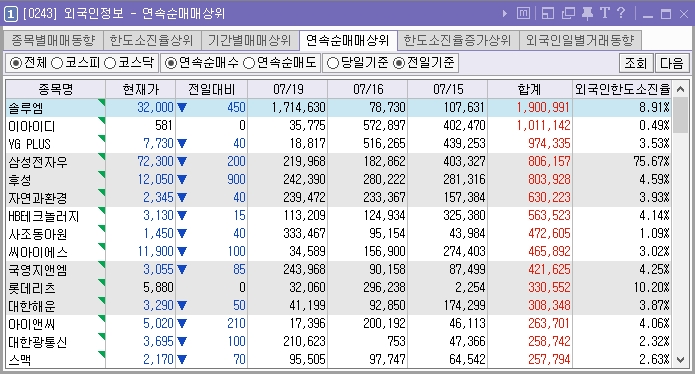This screenshot has width=695, height=374.
Task: Click the 합계 column header
Action: pyautogui.click(x=530, y=90)
